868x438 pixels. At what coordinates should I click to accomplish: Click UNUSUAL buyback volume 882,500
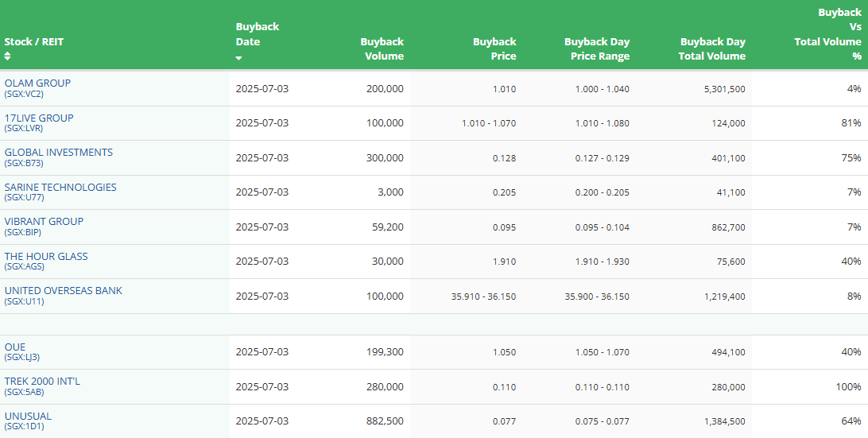point(385,421)
